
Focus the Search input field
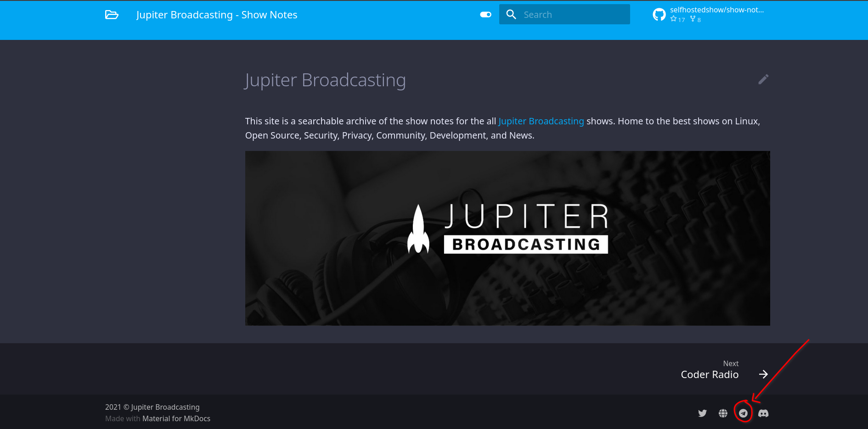(x=564, y=15)
